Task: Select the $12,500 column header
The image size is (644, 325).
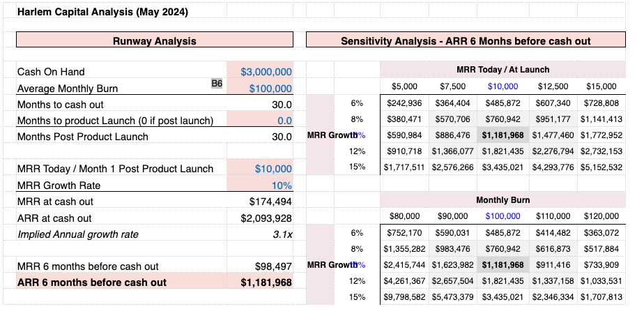Action: tap(553, 86)
